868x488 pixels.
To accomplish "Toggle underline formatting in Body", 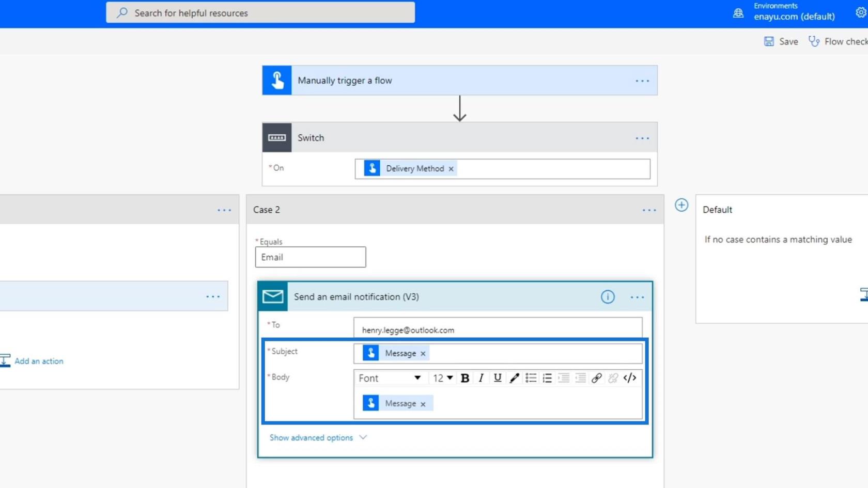I will [497, 379].
